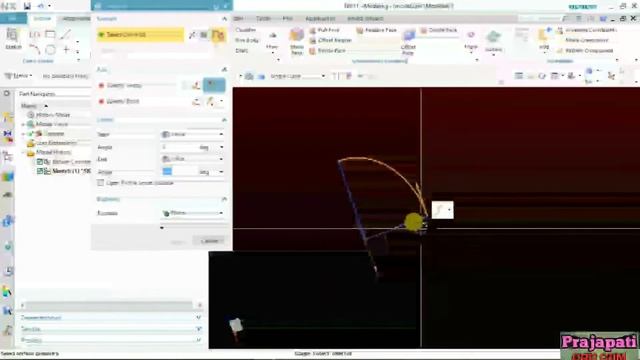Click the Part Navigator settings gear
This screenshot has height=360, width=640.
(7, 93)
